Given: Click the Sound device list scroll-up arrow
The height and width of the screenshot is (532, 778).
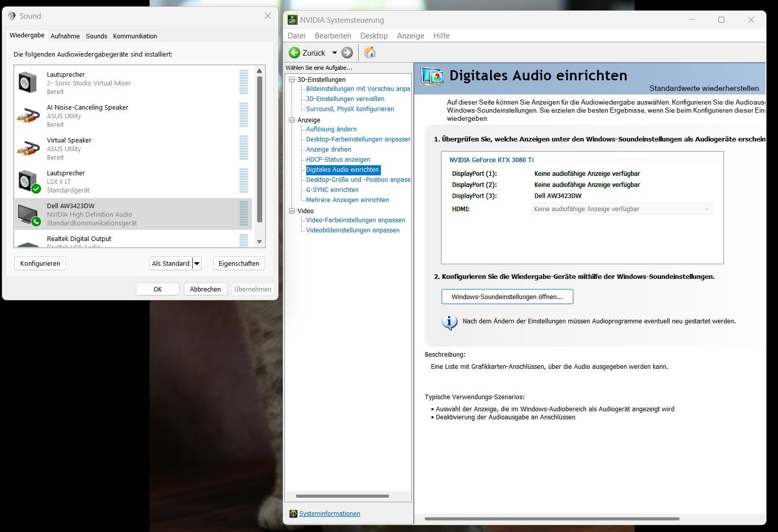Looking at the screenshot, I should (x=260, y=71).
